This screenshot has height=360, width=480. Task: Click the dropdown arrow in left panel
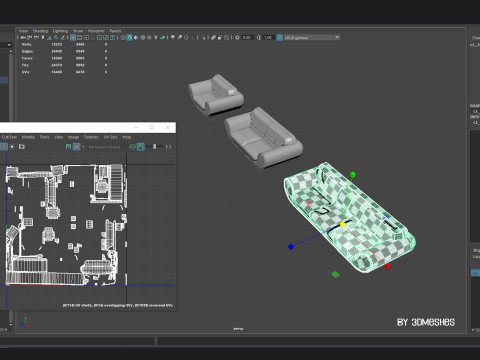point(9,45)
